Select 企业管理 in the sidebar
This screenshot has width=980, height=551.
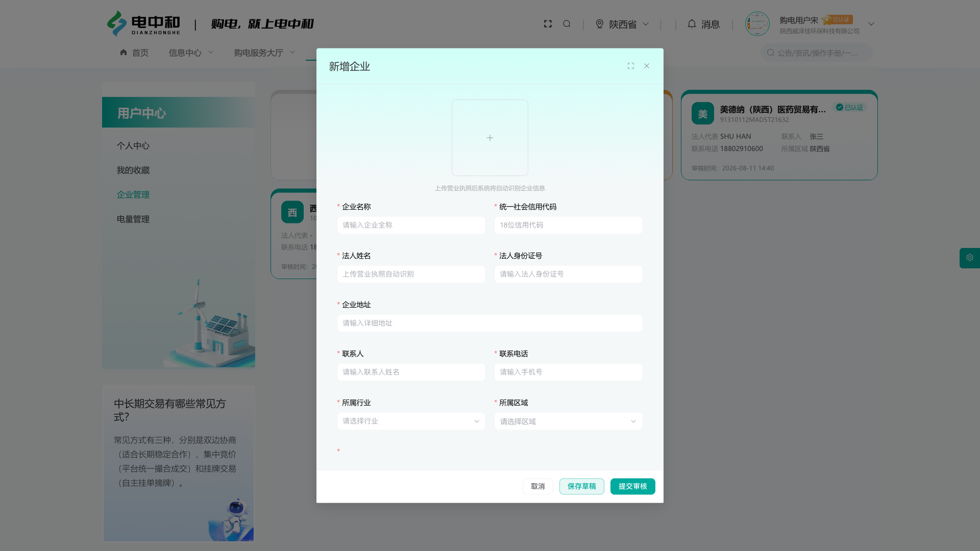(x=133, y=194)
